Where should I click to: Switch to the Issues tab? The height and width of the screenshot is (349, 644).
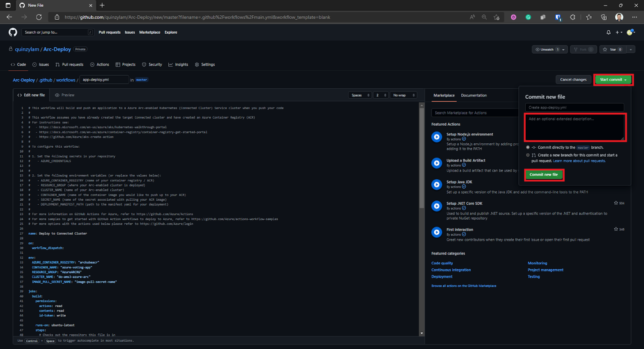pos(41,64)
